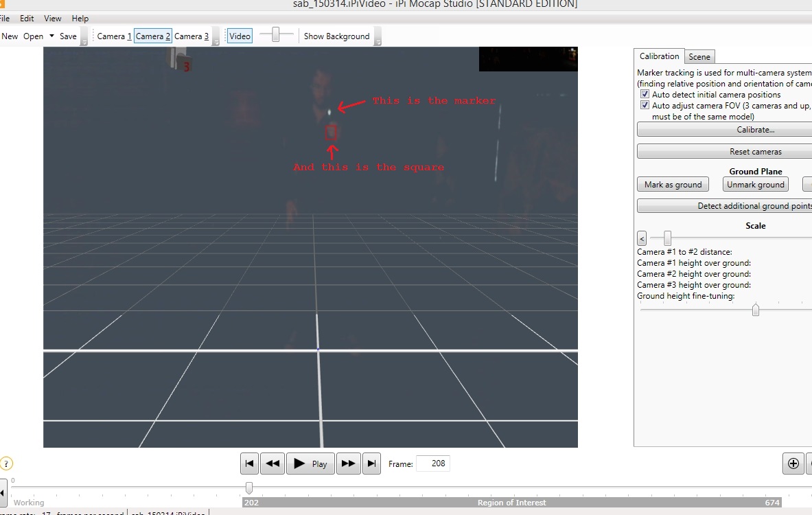Click the Calibrate... button

pyautogui.click(x=756, y=130)
